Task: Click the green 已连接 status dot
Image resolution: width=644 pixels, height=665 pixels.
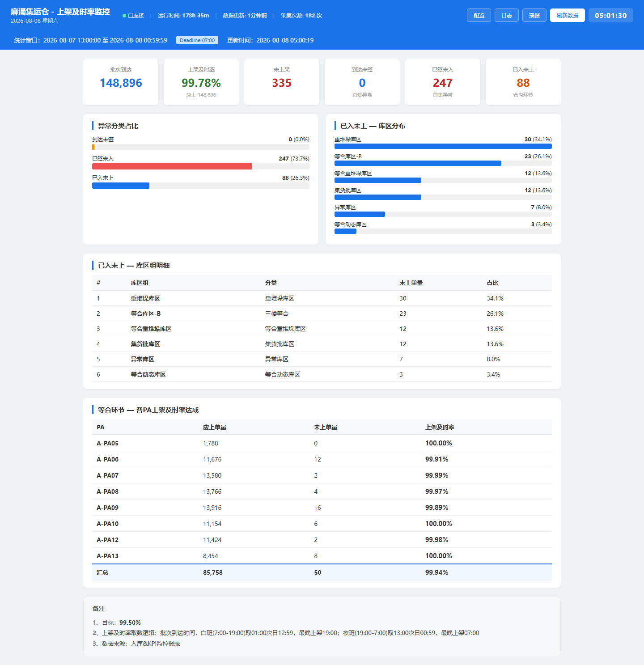Action: (124, 16)
